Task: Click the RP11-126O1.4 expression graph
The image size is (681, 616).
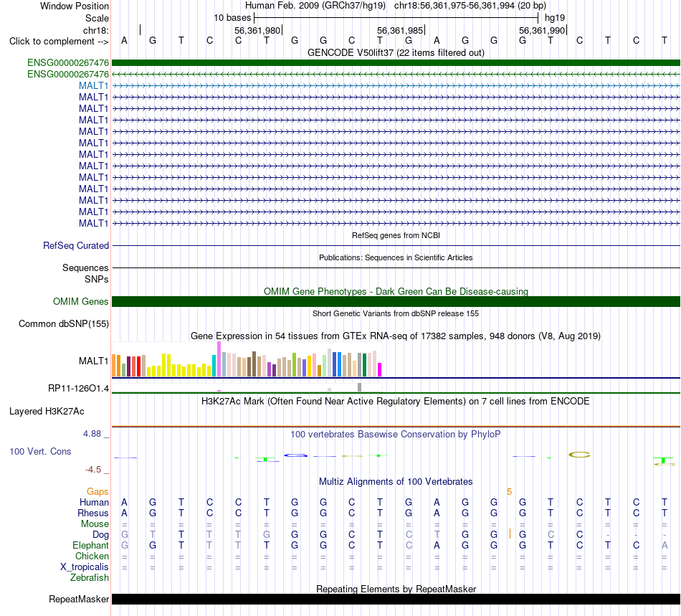Action: click(247, 388)
